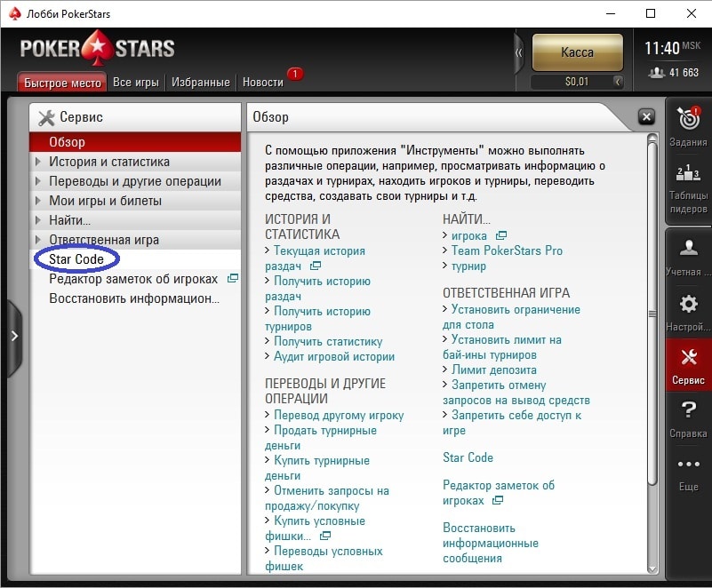Click the PokerStars logo
Image resolution: width=712 pixels, height=588 pixels.
point(97,48)
